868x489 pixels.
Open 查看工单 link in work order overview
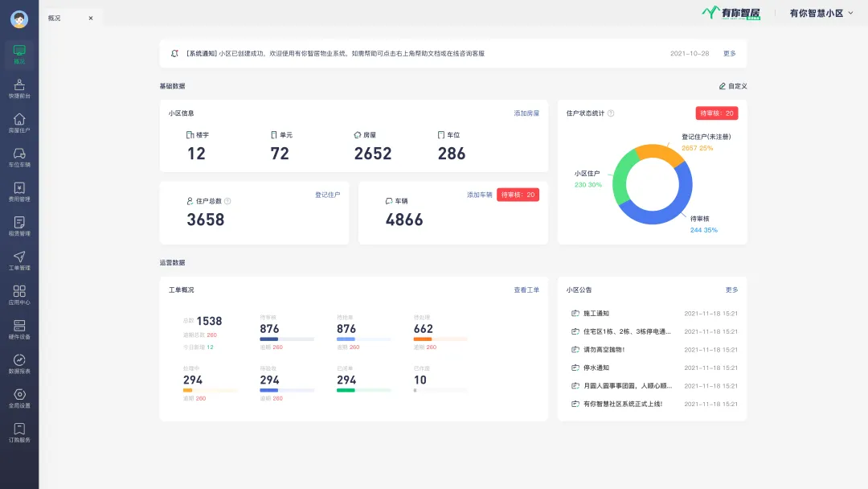(x=526, y=290)
